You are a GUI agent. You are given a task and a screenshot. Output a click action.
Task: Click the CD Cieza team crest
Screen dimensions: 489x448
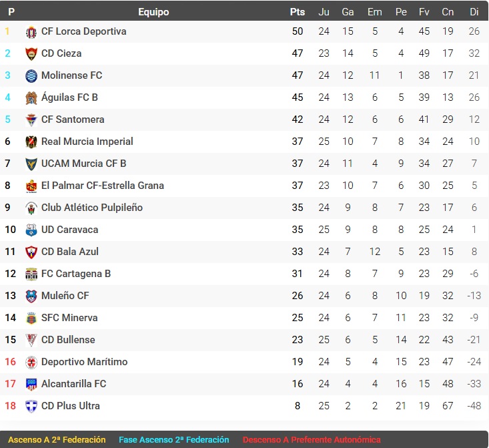31,53
